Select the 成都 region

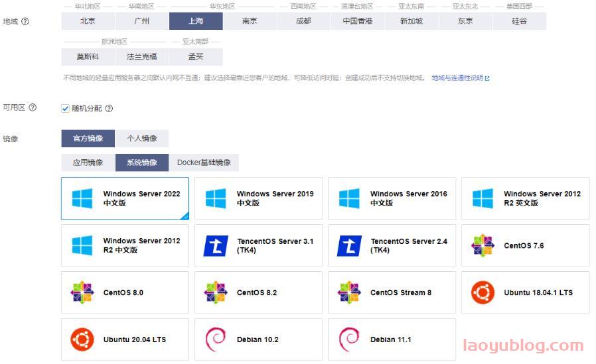(x=304, y=21)
